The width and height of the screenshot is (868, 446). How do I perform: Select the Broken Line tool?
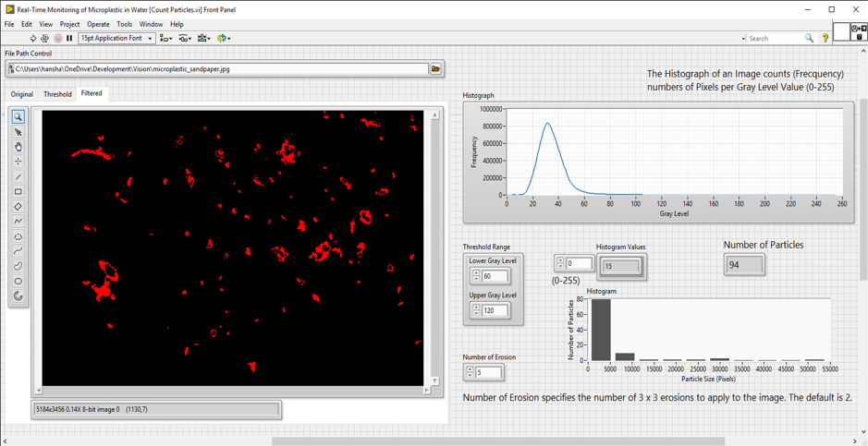pyautogui.click(x=18, y=221)
